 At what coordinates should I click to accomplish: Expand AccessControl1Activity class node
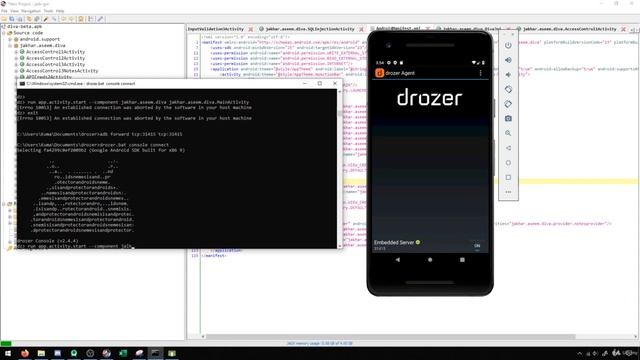coord(16,52)
